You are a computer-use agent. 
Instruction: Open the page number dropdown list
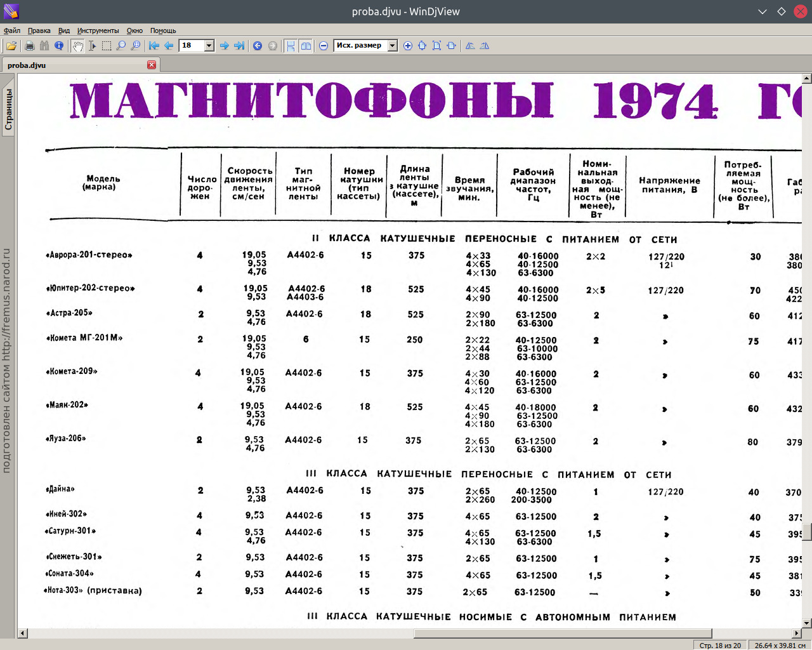[x=209, y=46]
